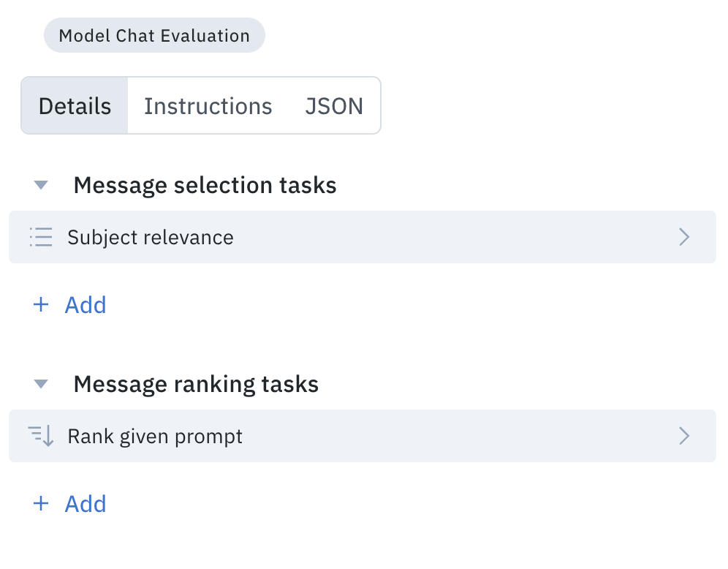The width and height of the screenshot is (728, 569).
Task: Toggle section via Message ranking tasks heading
Action: point(196,384)
